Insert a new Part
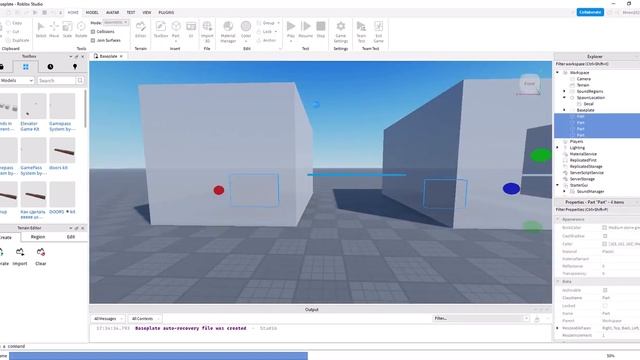The height and width of the screenshot is (360, 640). pyautogui.click(x=176, y=30)
